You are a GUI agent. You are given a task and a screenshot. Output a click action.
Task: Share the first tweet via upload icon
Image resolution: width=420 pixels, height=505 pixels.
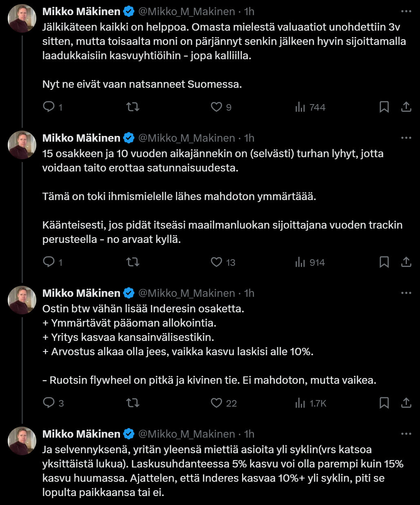[x=406, y=107]
